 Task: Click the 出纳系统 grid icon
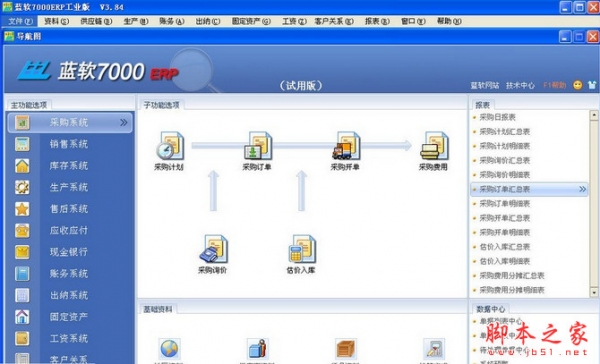tap(22, 295)
